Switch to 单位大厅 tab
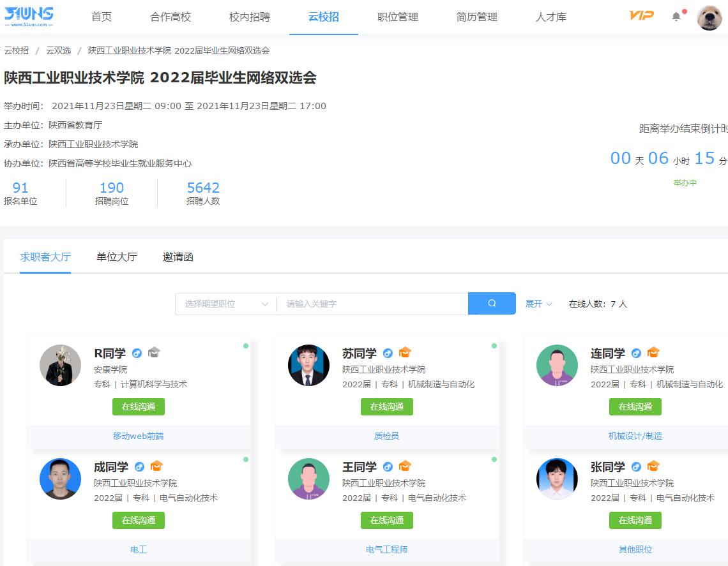This screenshot has height=566, width=728. [117, 257]
